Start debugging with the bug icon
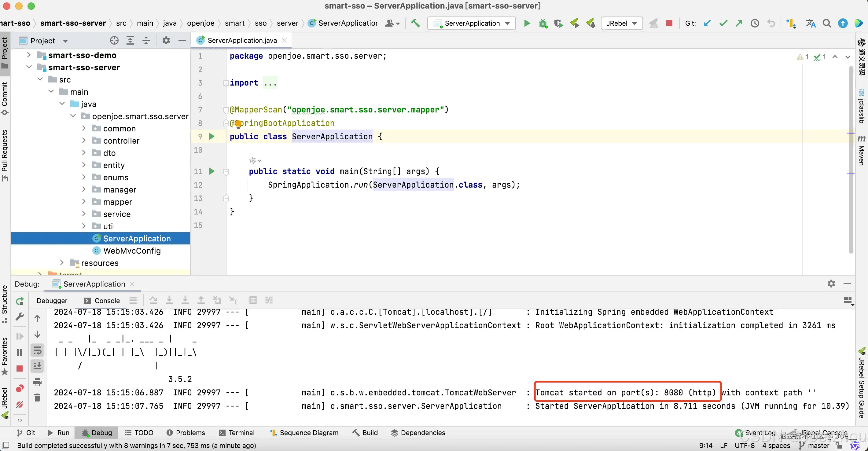This screenshot has height=451, width=868. [543, 23]
